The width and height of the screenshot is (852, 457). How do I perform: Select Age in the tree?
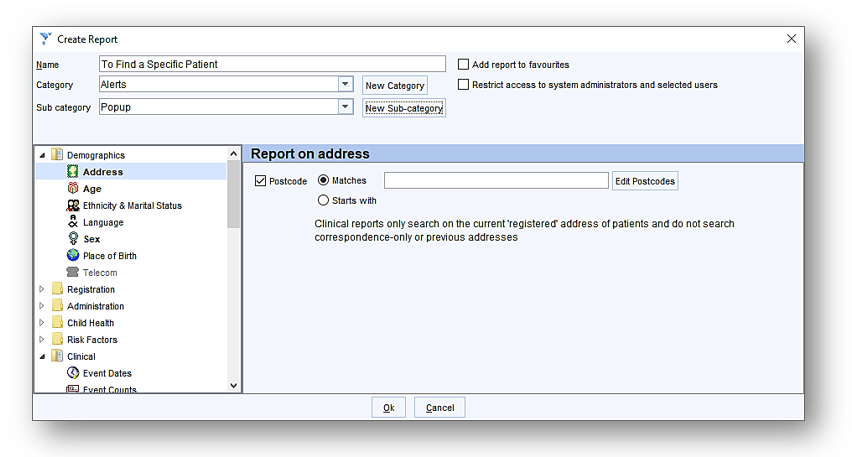92,189
